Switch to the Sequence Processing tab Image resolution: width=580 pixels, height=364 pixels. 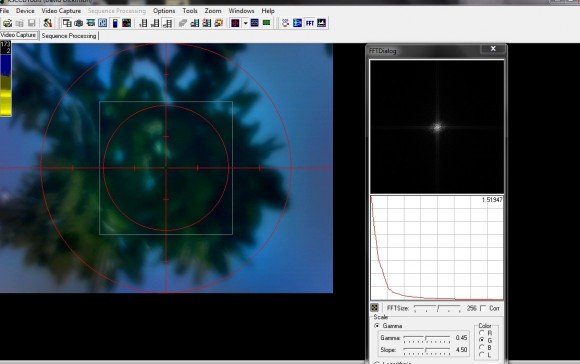(x=69, y=36)
